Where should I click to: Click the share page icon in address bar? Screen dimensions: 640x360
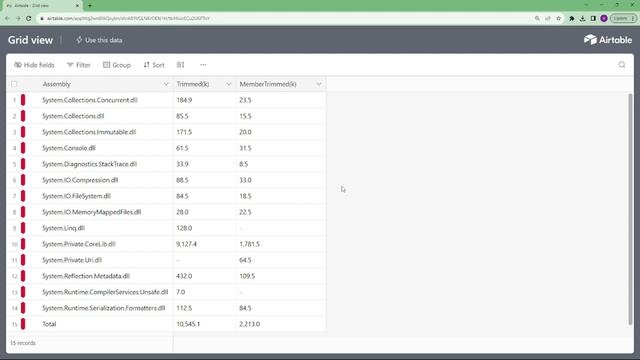(x=548, y=18)
